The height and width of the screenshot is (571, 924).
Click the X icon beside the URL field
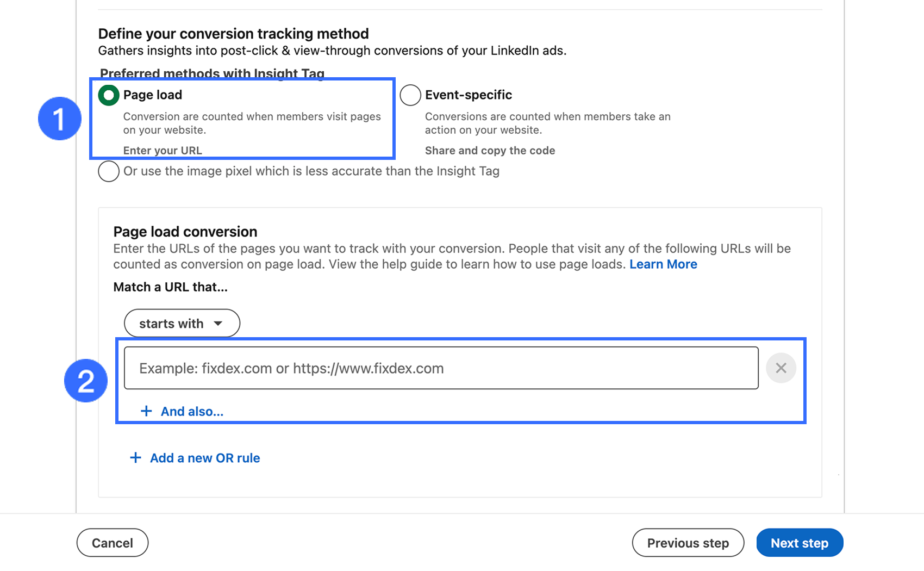781,368
